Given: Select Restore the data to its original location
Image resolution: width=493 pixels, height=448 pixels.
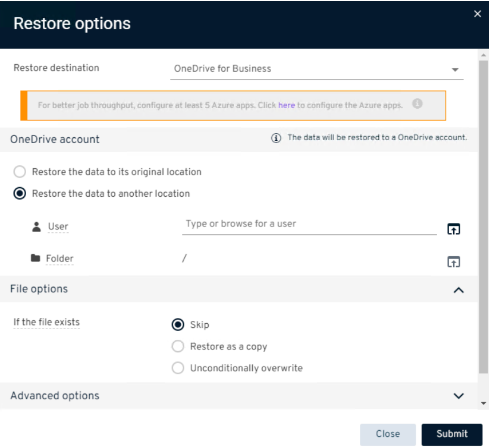Looking at the screenshot, I should coord(20,172).
